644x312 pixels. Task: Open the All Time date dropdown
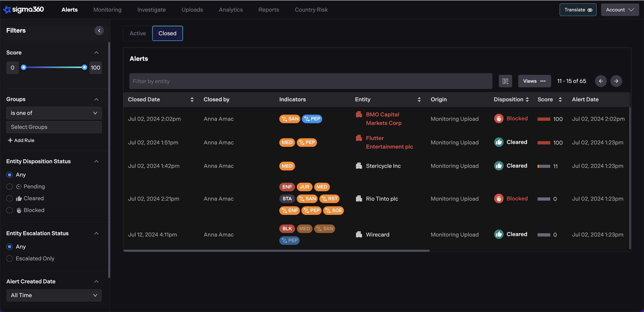click(x=54, y=295)
